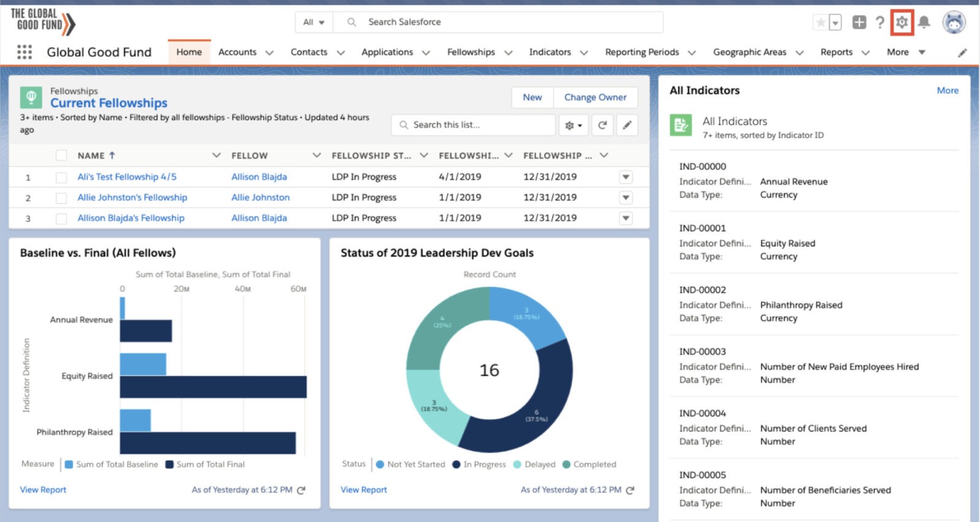980x522 pixels.
Task: Open row actions for Ali's Test Fellowship
Action: point(625,177)
